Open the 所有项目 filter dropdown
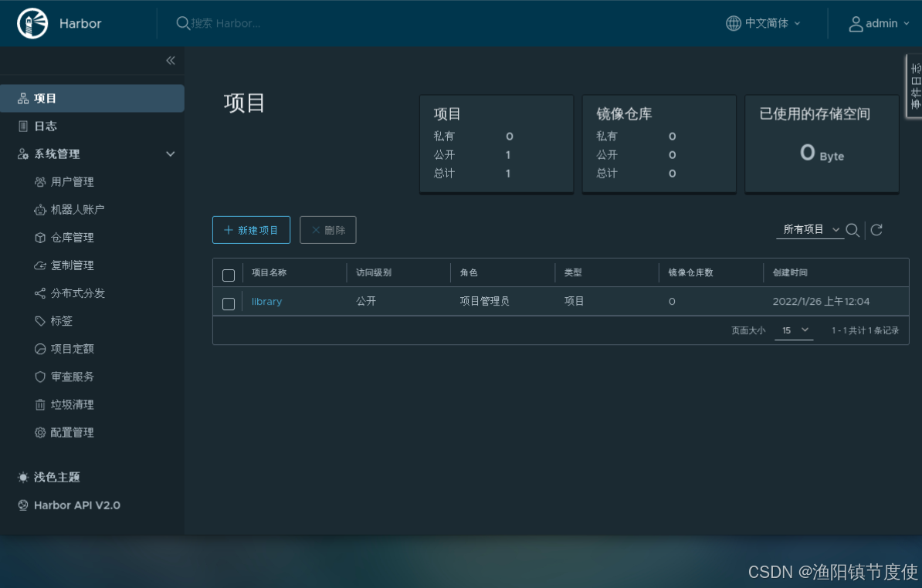This screenshot has width=922, height=588. point(809,229)
